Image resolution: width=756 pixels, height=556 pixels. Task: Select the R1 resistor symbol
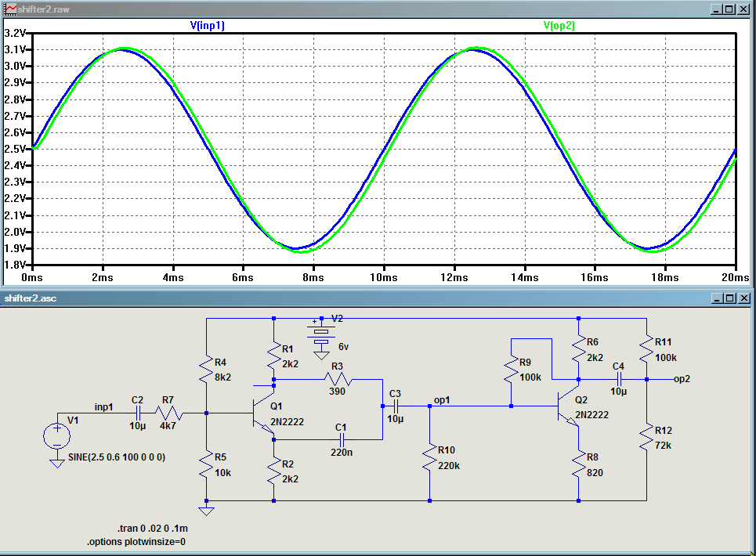click(x=273, y=356)
